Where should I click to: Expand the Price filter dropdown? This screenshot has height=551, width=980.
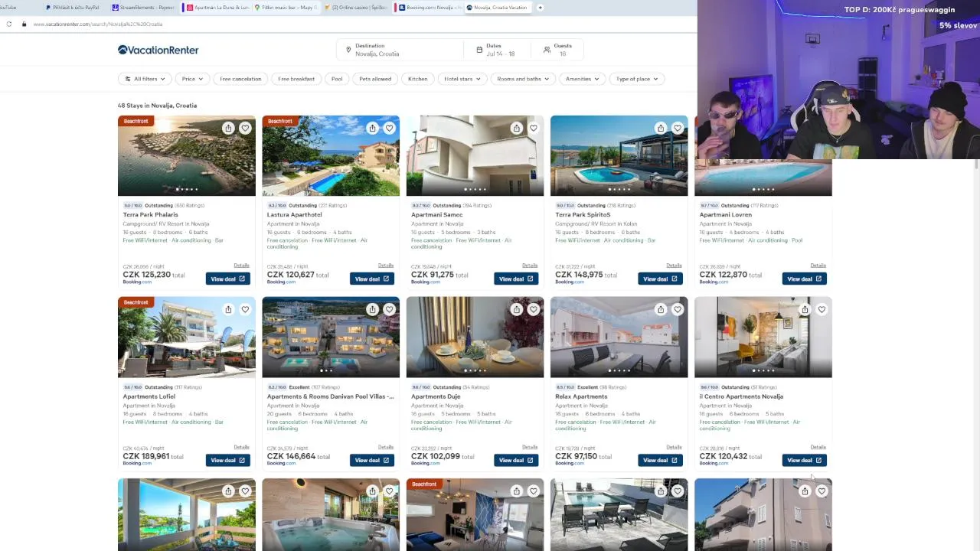[192, 79]
